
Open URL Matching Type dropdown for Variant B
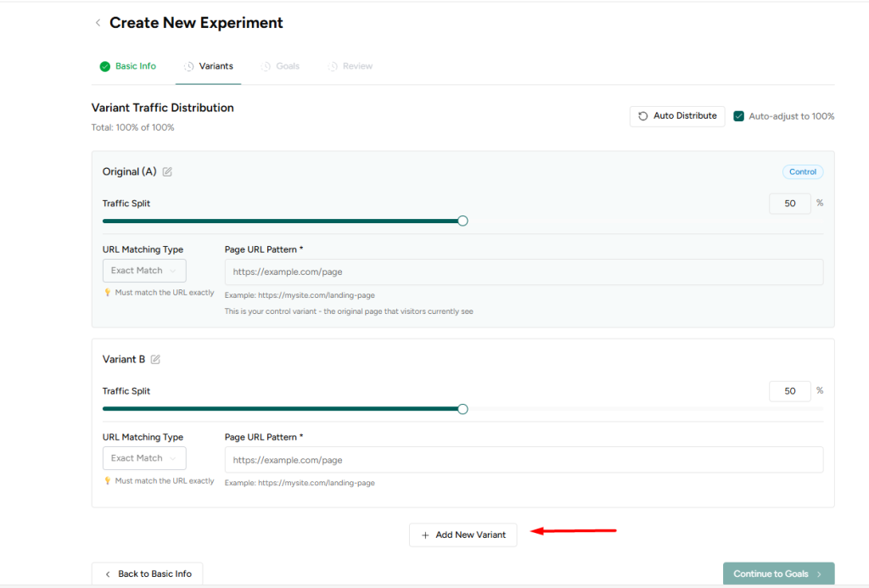(x=143, y=458)
